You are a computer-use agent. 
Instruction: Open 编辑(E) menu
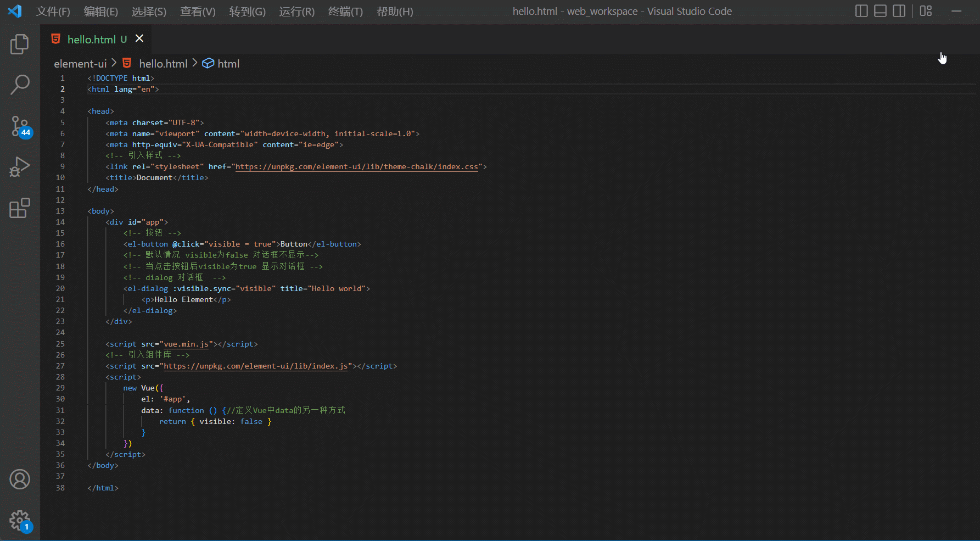(x=101, y=12)
